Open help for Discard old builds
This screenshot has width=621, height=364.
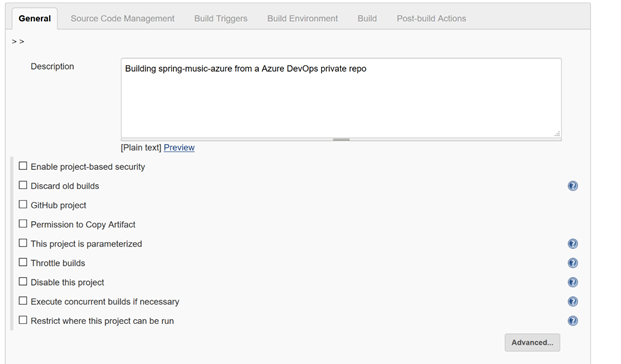pyautogui.click(x=573, y=186)
